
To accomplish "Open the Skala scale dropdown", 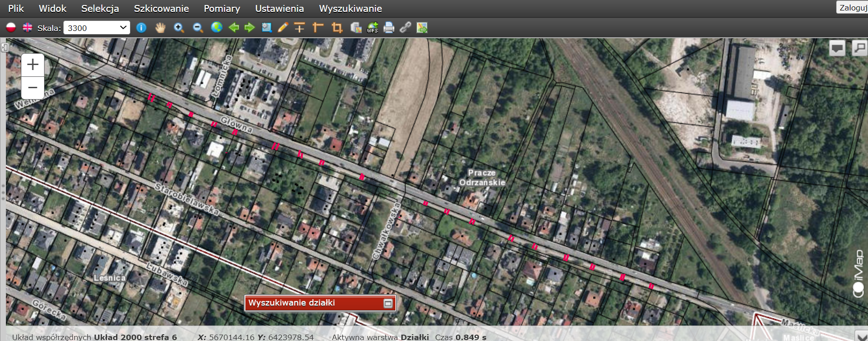I will pos(96,28).
